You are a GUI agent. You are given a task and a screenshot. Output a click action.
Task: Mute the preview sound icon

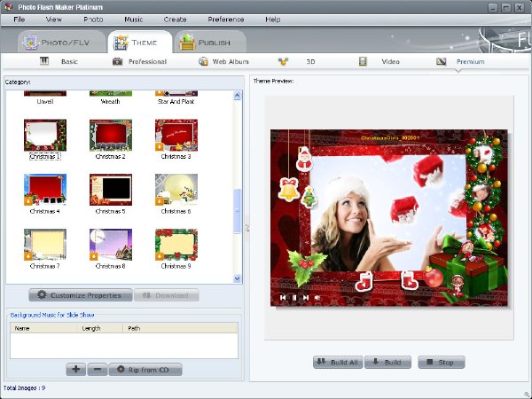(317, 298)
